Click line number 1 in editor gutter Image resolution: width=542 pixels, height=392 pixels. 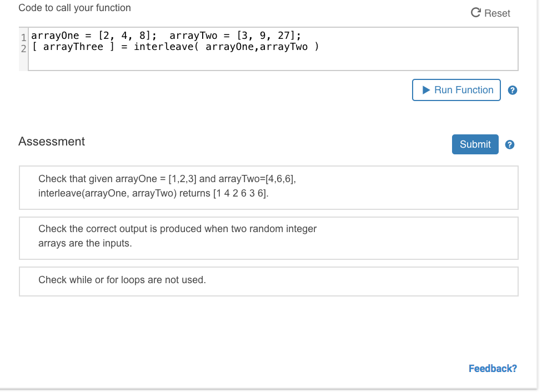coord(23,38)
